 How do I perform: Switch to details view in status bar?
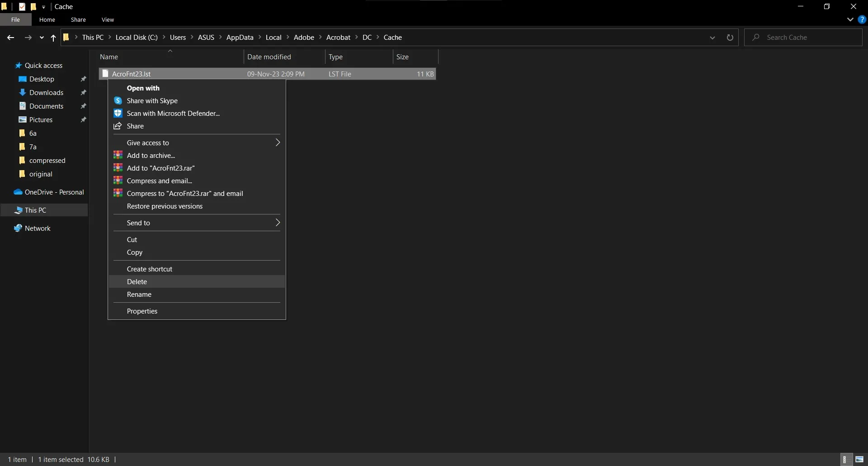coord(846,459)
